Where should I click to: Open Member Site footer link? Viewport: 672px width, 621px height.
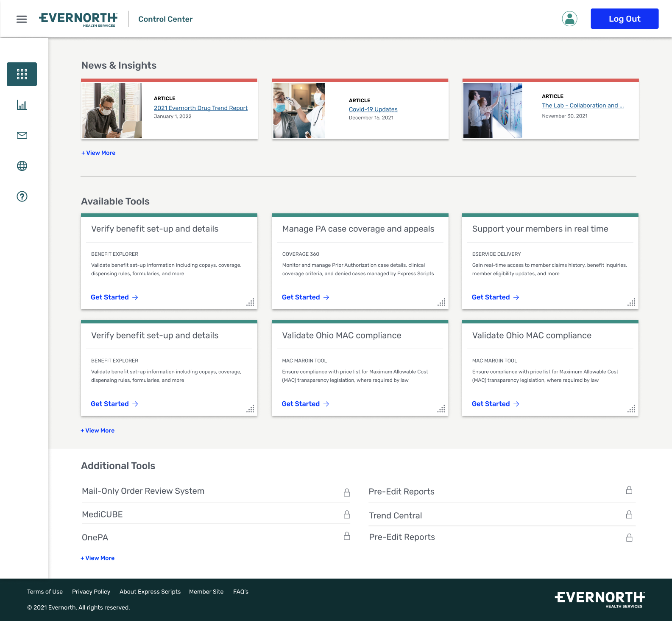coord(206,592)
